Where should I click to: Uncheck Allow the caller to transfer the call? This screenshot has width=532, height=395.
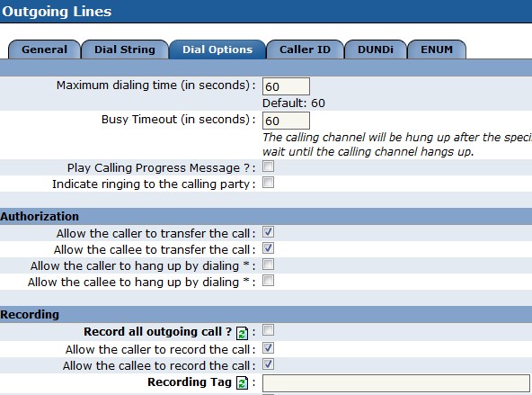pyautogui.click(x=269, y=232)
